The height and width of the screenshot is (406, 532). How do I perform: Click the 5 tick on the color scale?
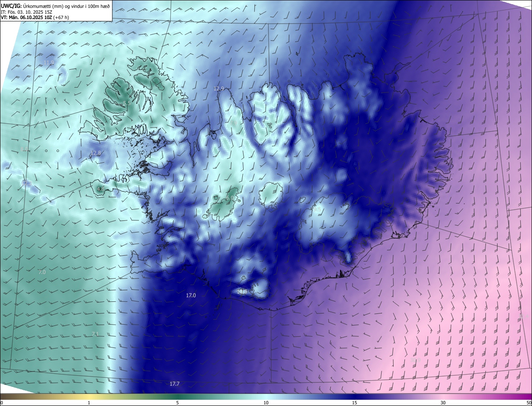pos(177,403)
